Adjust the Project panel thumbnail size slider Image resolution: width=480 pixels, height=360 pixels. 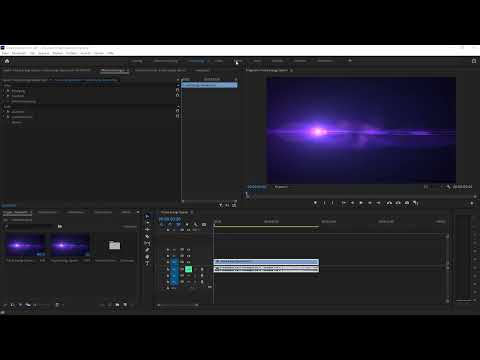coord(42,305)
